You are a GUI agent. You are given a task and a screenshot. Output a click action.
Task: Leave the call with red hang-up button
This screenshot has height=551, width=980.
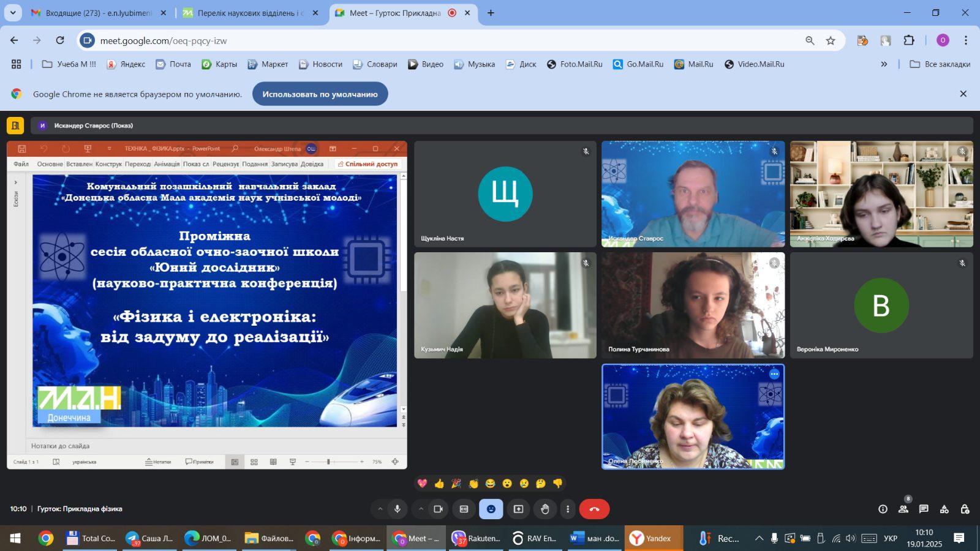click(x=594, y=509)
